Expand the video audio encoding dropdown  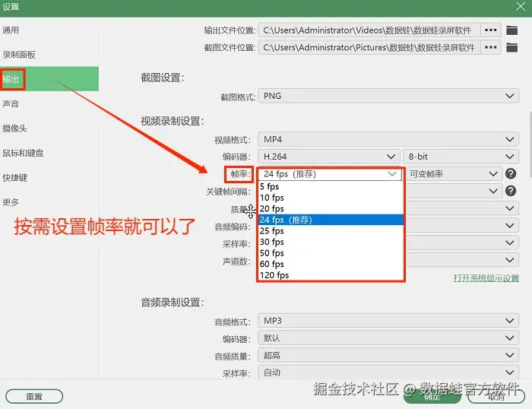(462, 226)
